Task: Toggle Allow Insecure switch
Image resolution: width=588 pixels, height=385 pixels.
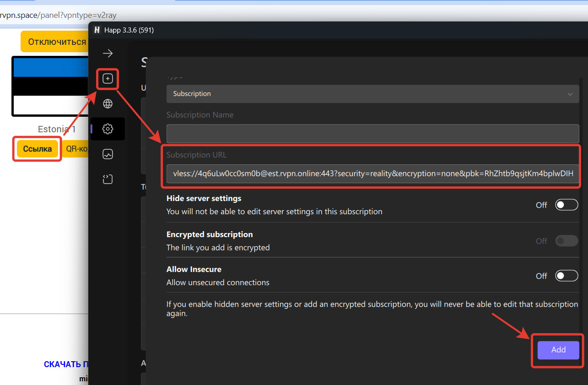Action: 566,276
